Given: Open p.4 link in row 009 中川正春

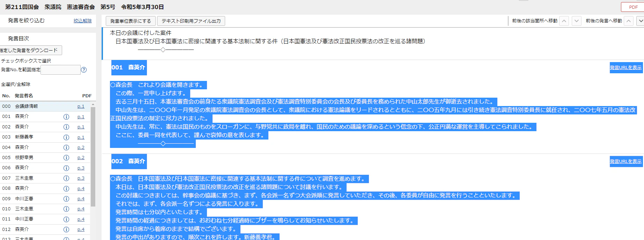Looking at the screenshot, I should click(x=81, y=199).
